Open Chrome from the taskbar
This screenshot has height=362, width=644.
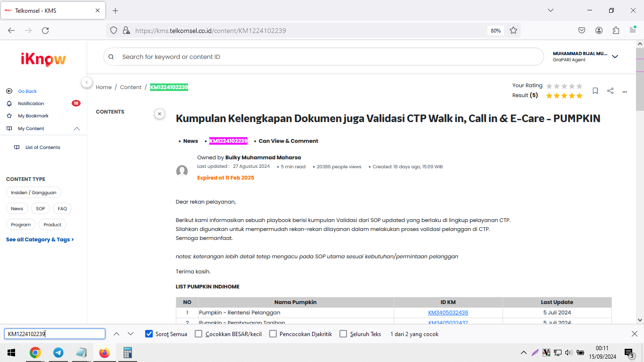35,353
